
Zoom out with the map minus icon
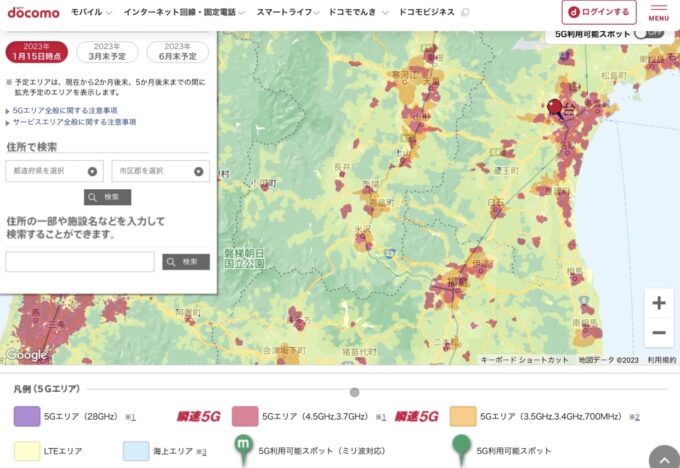[x=659, y=333]
